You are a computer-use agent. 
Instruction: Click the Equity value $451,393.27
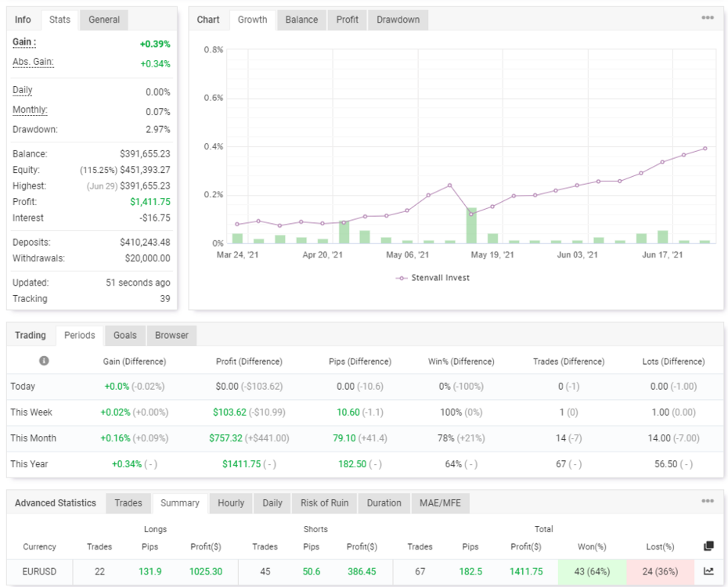tap(145, 170)
